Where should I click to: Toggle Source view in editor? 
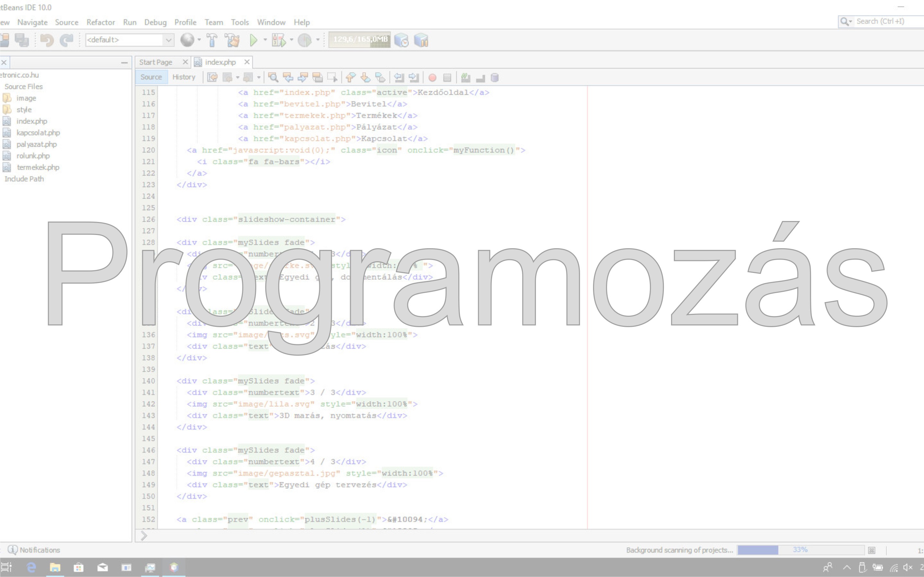[151, 77]
